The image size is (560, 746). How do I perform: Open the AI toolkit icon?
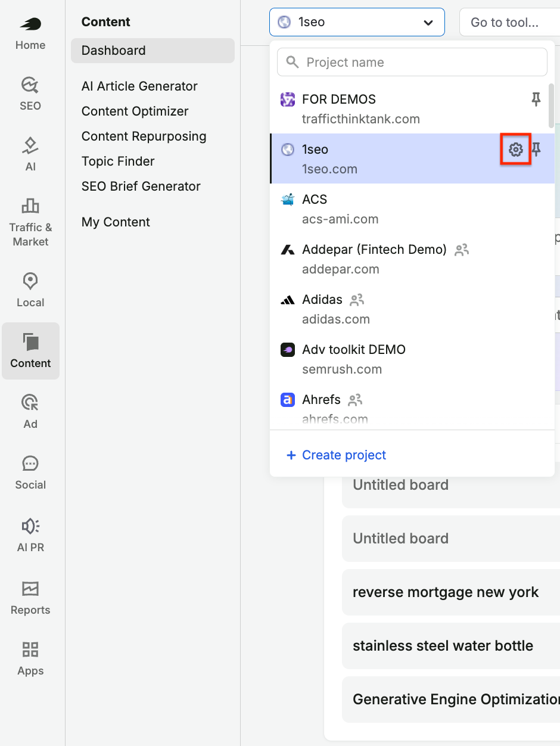click(30, 145)
